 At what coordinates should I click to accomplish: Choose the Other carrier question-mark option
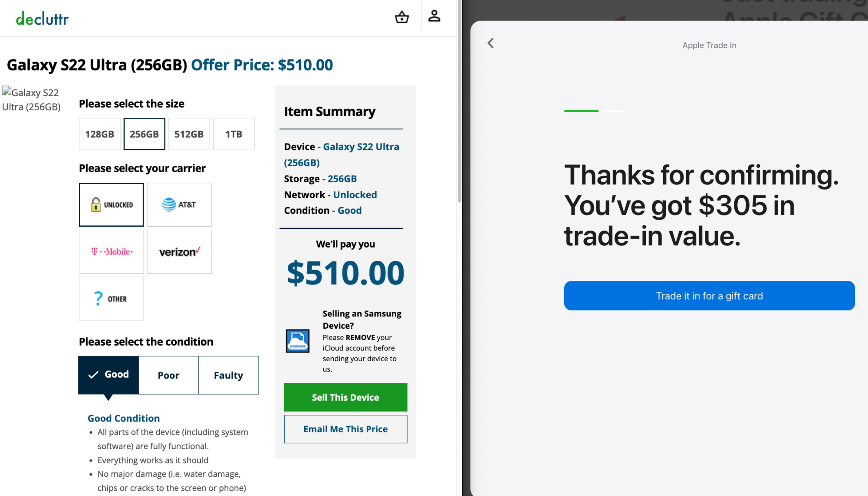coord(112,299)
